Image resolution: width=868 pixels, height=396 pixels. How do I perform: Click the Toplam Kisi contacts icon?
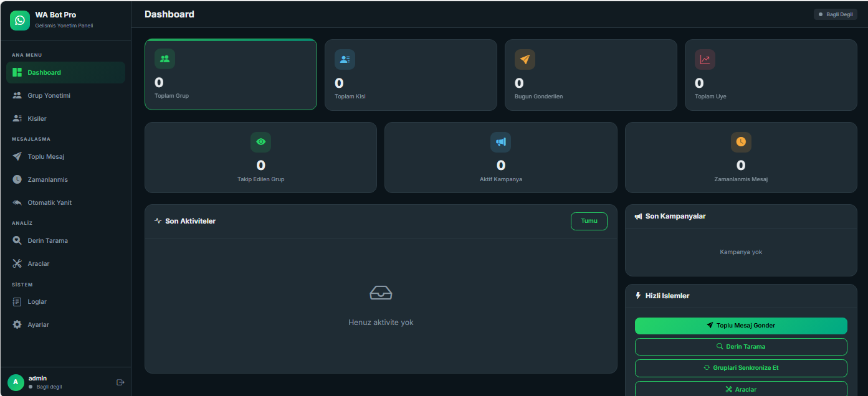(x=345, y=60)
